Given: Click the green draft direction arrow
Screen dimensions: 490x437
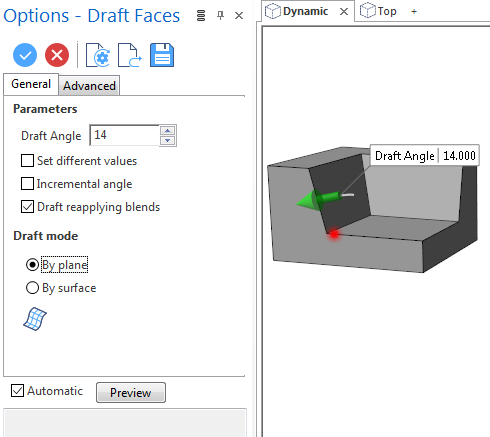Looking at the screenshot, I should (324, 199).
